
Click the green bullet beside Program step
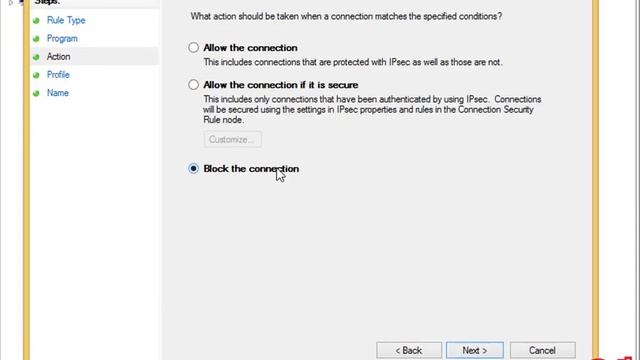tap(36, 39)
